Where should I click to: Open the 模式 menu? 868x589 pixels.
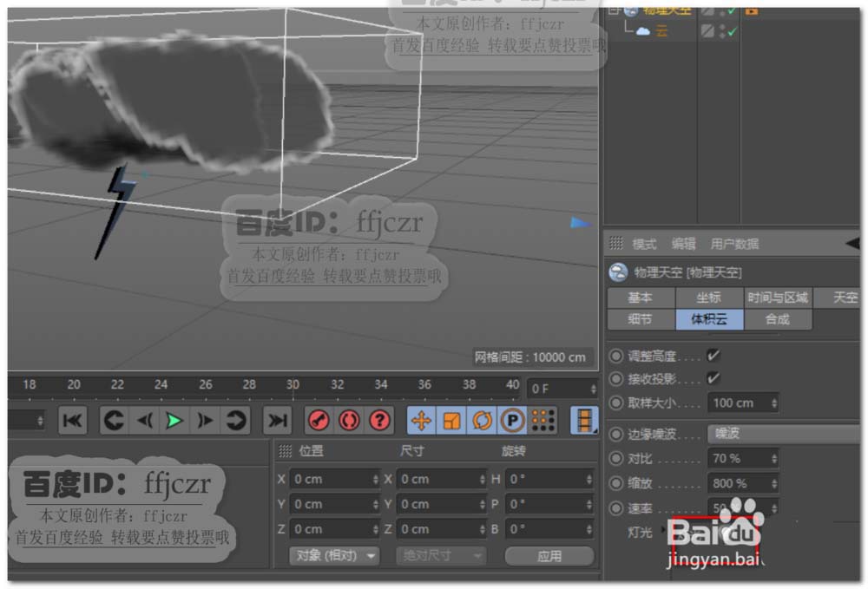point(644,244)
